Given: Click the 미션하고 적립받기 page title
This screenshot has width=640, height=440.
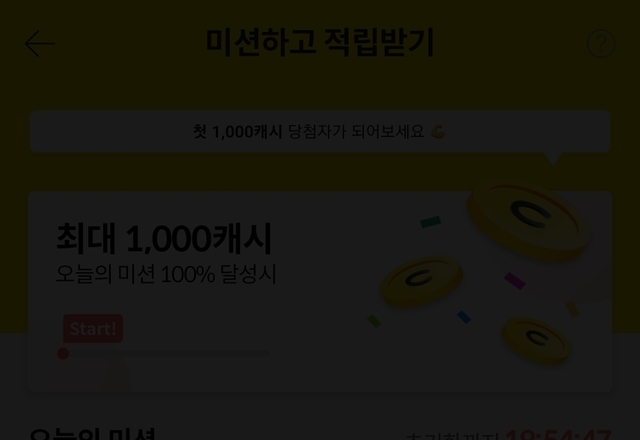Looking at the screenshot, I should 320,42.
